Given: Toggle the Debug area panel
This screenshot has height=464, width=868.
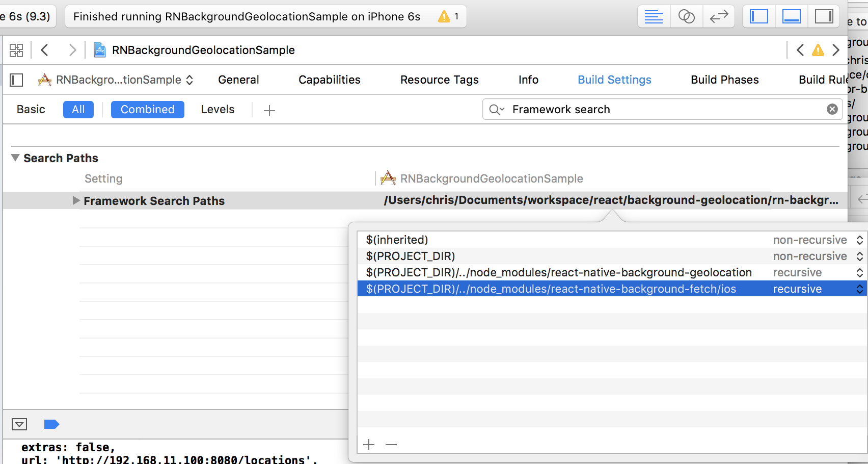Looking at the screenshot, I should pos(791,17).
